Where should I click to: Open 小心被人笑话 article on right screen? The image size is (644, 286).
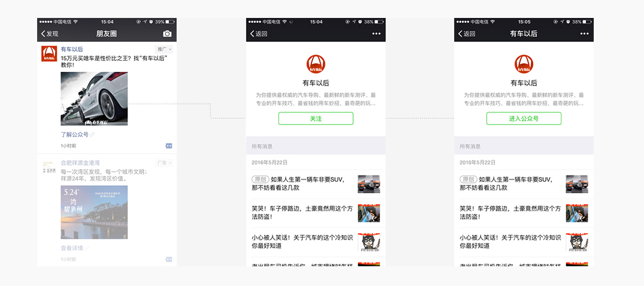[x=524, y=242]
